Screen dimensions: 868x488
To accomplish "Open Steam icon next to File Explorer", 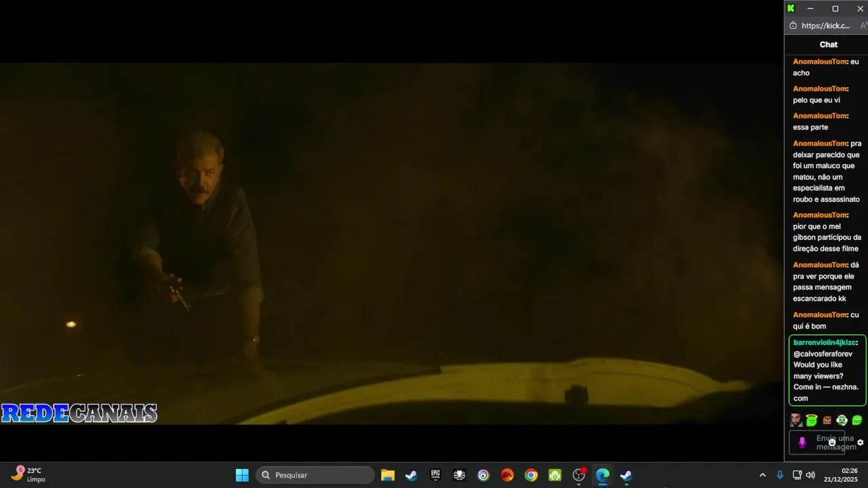I will point(411,475).
